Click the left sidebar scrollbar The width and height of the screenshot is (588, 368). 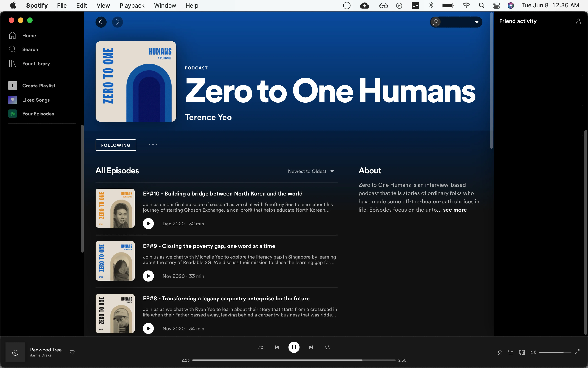82,189
